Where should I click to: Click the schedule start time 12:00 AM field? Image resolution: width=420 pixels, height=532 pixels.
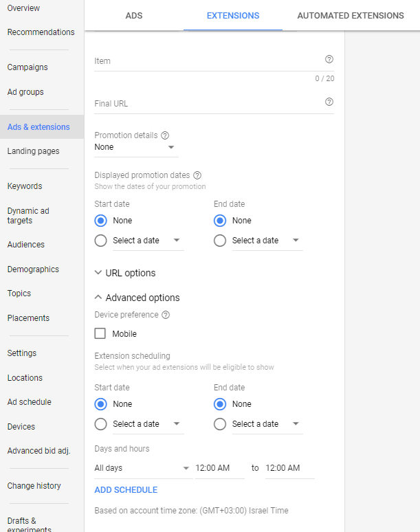point(220,468)
